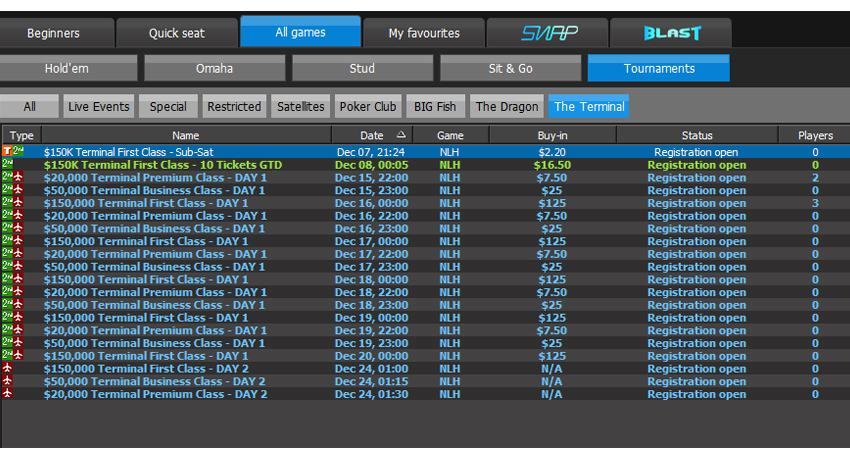
Task: Open the My favourites tab
Action: [x=424, y=33]
